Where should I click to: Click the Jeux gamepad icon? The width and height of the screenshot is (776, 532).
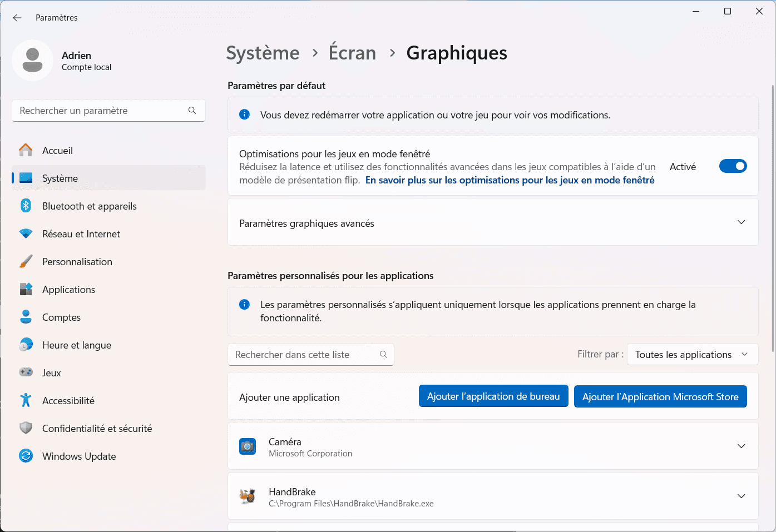[x=26, y=372]
